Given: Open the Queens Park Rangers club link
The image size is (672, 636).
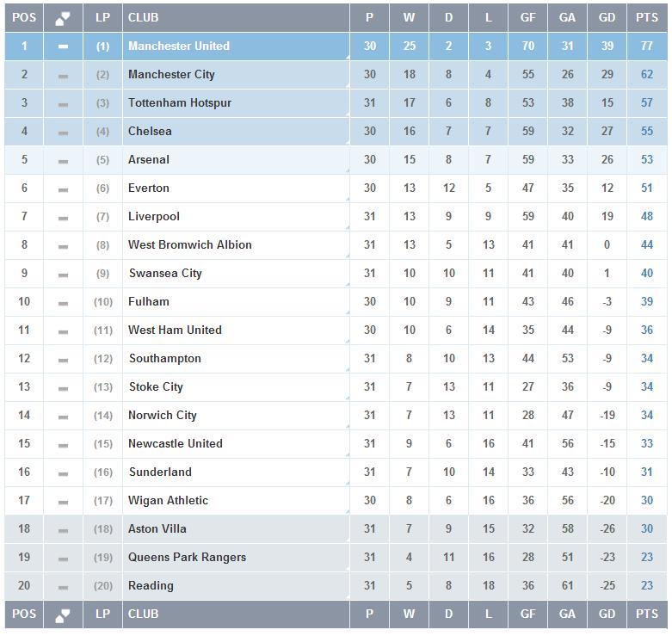Looking at the screenshot, I should [187, 558].
